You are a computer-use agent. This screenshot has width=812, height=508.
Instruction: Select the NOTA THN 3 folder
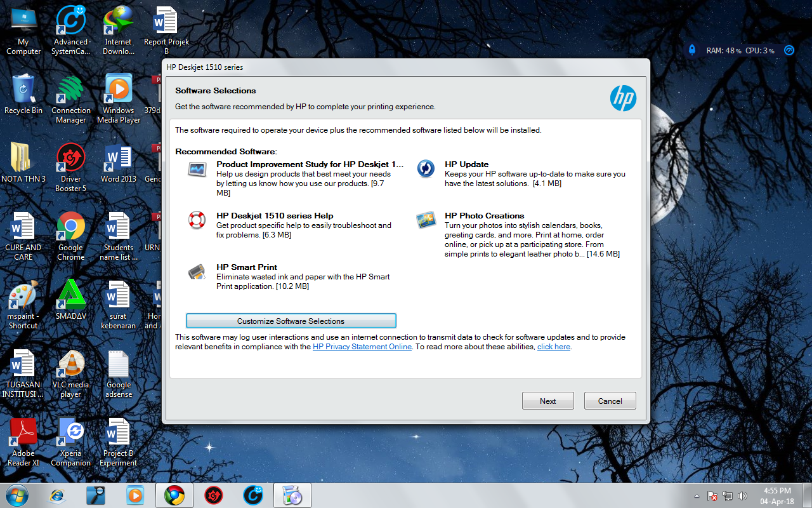(x=23, y=163)
